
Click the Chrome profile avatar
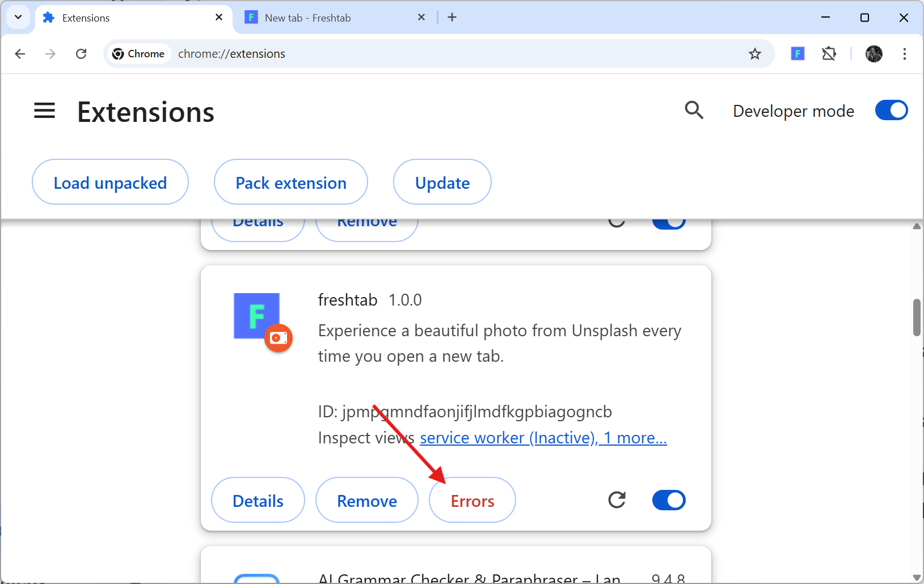(874, 53)
